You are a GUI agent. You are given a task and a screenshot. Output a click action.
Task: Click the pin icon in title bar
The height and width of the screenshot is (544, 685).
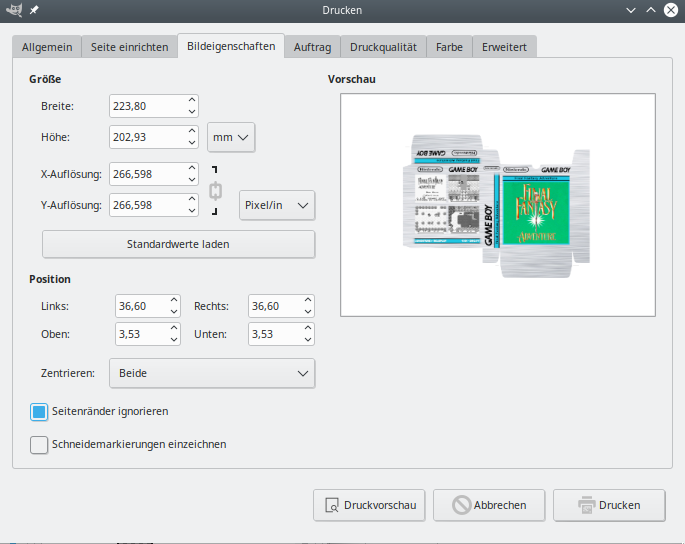pos(36,10)
